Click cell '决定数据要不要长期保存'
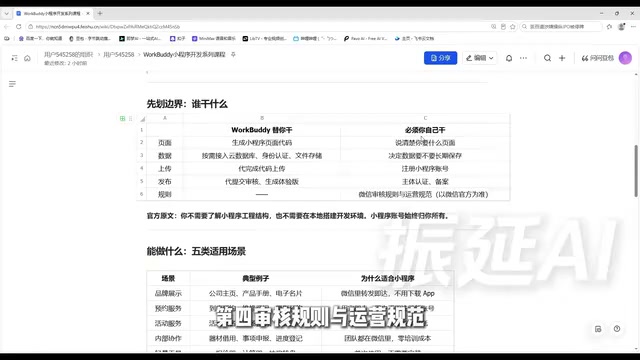The height and width of the screenshot is (360, 640). pos(425,156)
